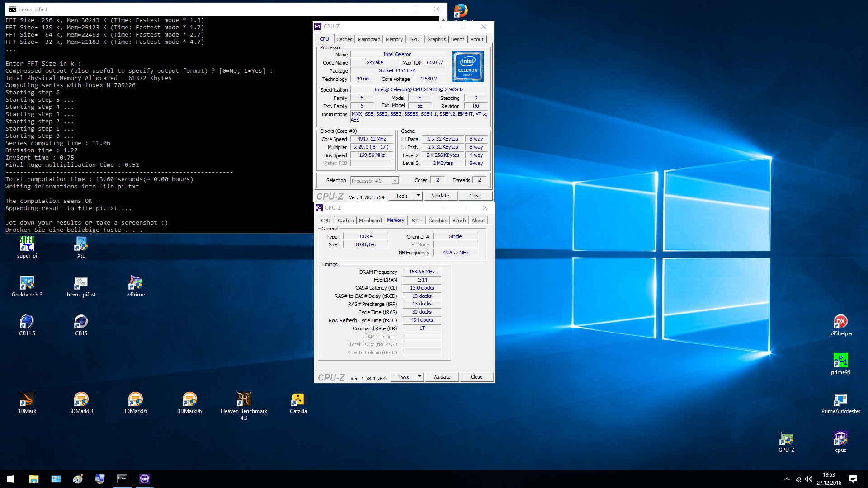Open SPD tab in lower CPU-Z window
The width and height of the screenshot is (868, 488).
416,221
